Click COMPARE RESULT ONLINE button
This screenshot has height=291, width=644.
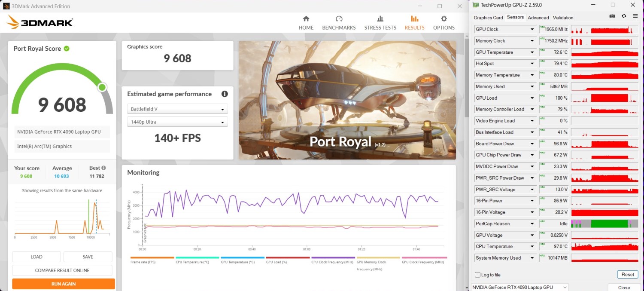click(62, 270)
